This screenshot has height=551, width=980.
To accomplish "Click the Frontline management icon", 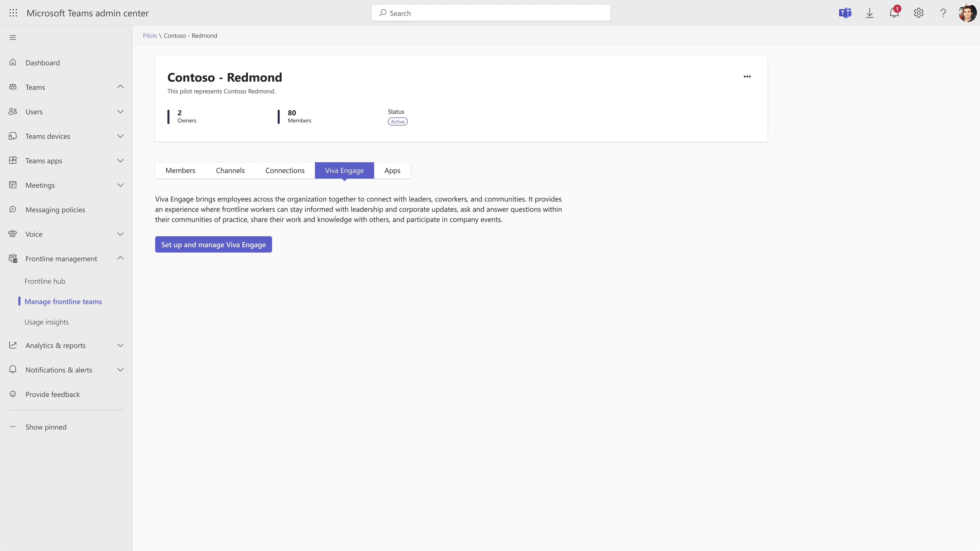I will [x=13, y=258].
